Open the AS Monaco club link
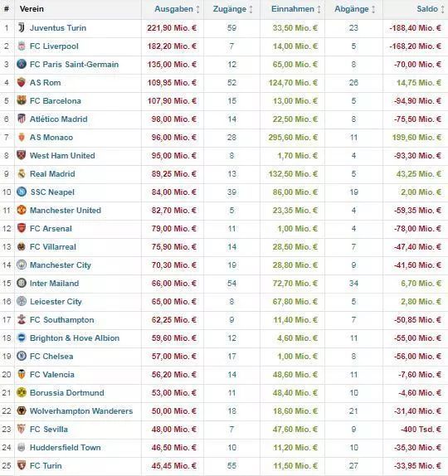The image size is (448, 476). point(51,138)
